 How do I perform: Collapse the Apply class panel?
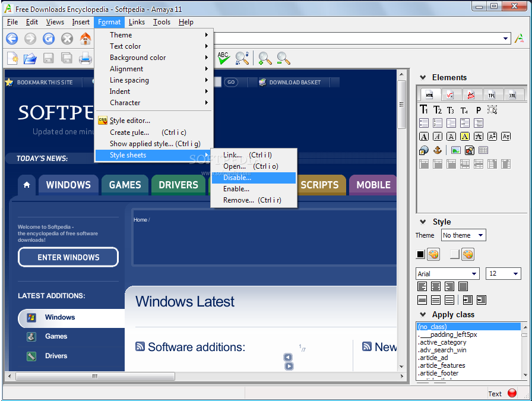[423, 314]
